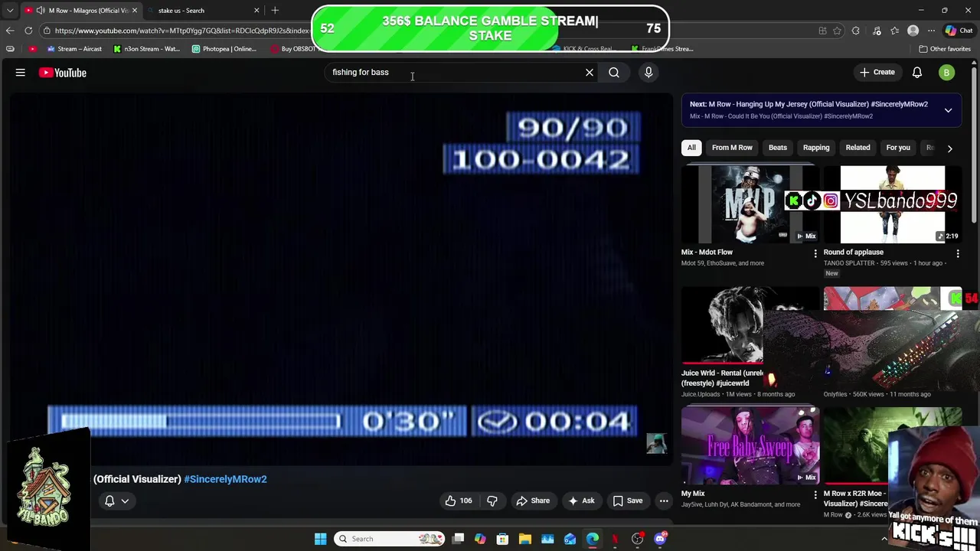The height and width of the screenshot is (551, 980).
Task: Expand notification options chevron beside bell
Action: [x=125, y=500]
